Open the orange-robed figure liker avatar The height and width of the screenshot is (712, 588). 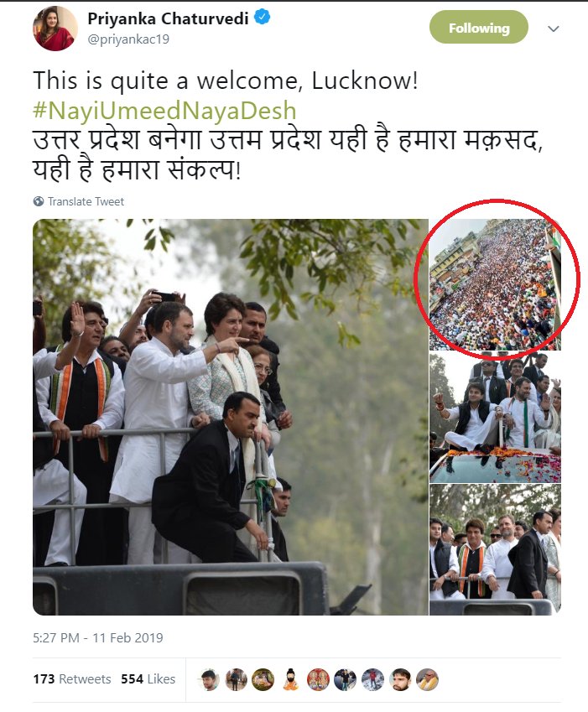(290, 680)
